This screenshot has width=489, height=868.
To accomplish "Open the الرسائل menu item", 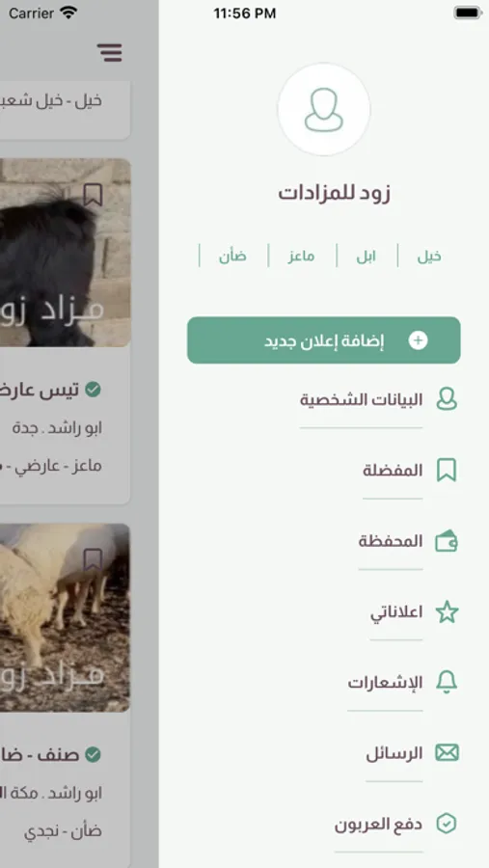I will point(394,753).
